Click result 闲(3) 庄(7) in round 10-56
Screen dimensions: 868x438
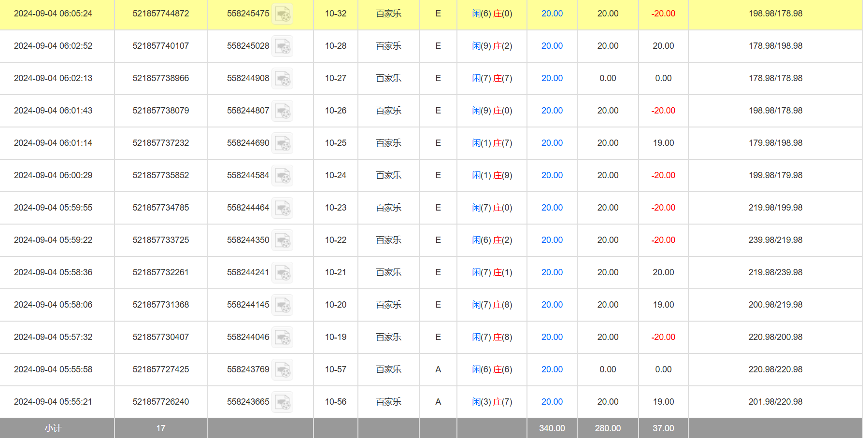click(x=492, y=402)
